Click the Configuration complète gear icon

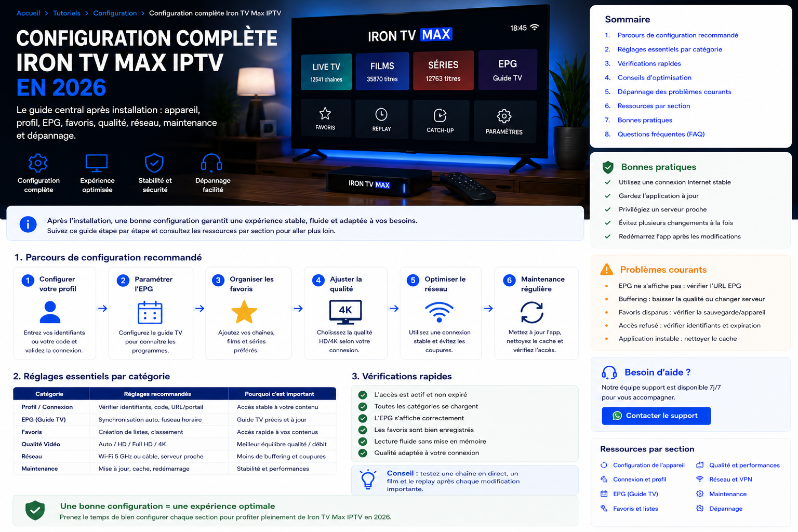[x=38, y=163]
